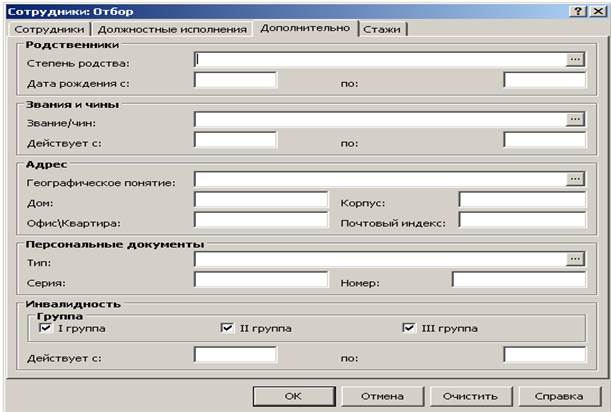This screenshot has height=412, width=611.
Task: Go to the Стажи tab
Action: (382, 30)
